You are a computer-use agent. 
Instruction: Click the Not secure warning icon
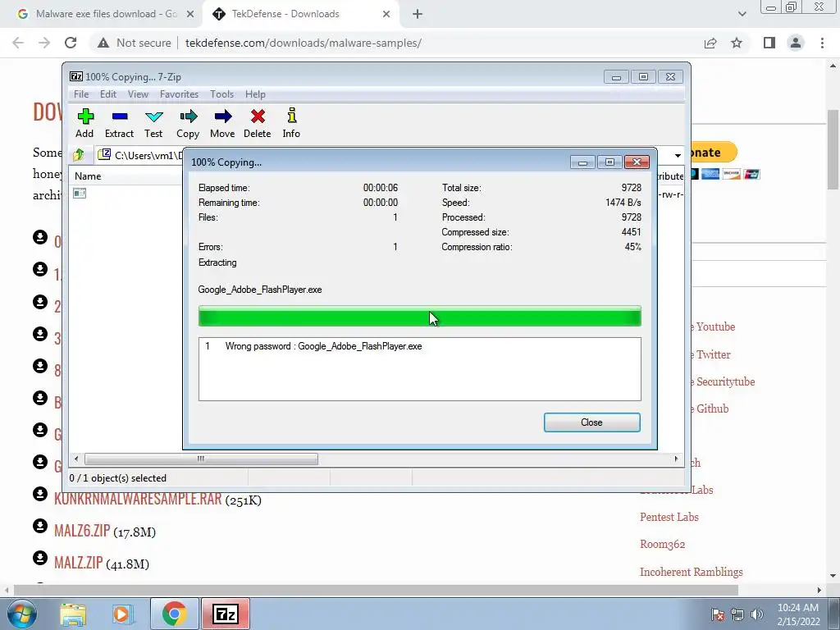point(103,43)
